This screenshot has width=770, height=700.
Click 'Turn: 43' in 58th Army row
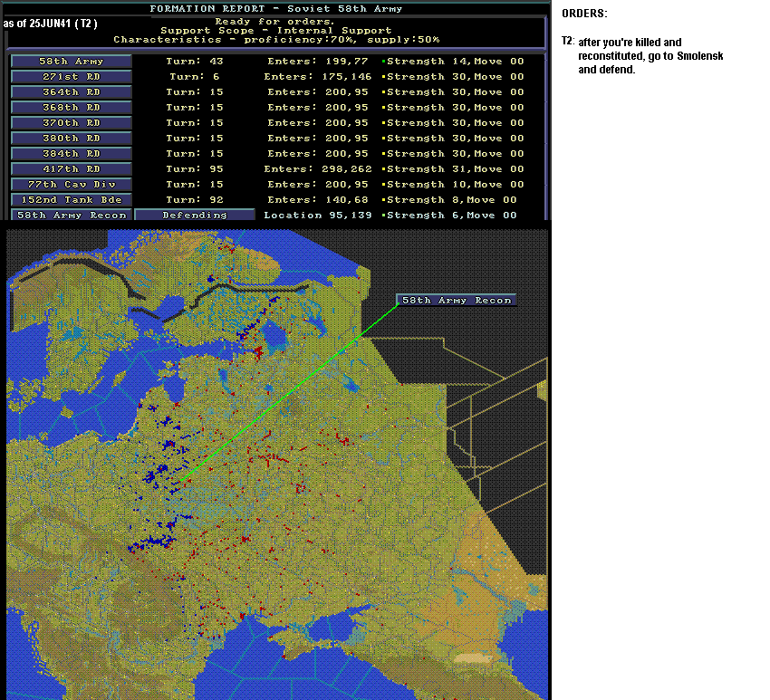tap(195, 62)
